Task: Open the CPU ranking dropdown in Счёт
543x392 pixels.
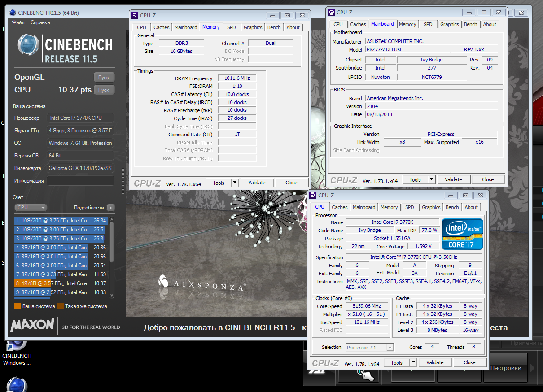Action: point(31,208)
